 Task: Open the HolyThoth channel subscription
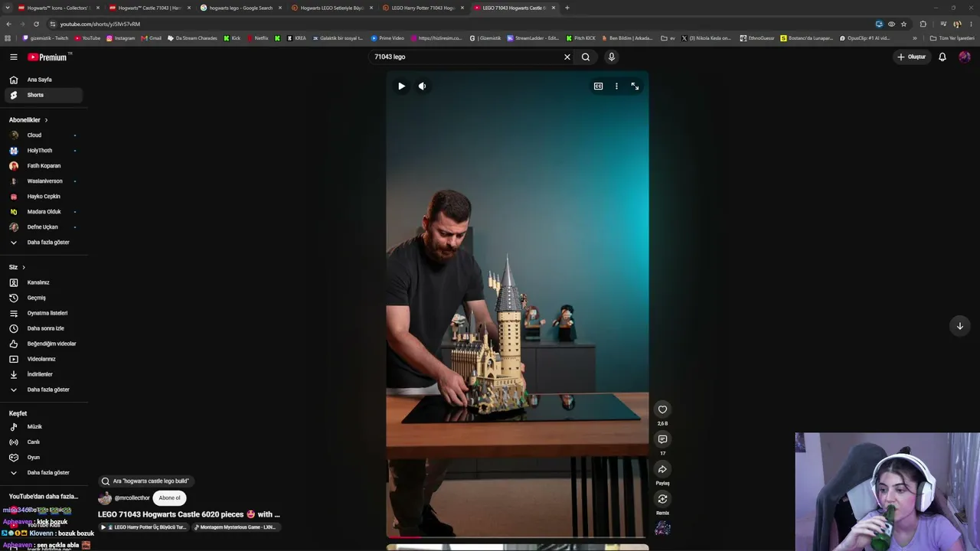[x=43, y=151]
